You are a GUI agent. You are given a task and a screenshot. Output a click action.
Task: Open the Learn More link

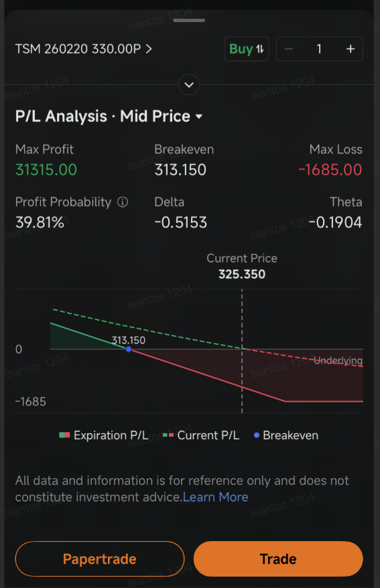(215, 497)
